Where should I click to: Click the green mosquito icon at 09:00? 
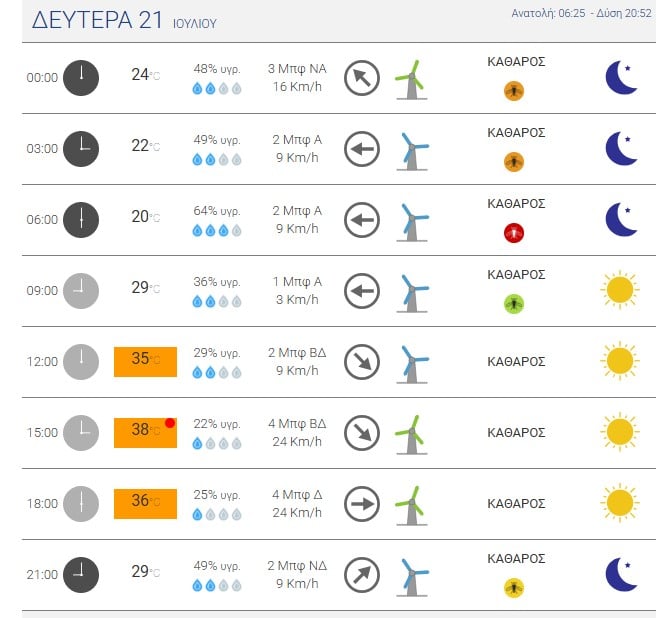click(514, 304)
